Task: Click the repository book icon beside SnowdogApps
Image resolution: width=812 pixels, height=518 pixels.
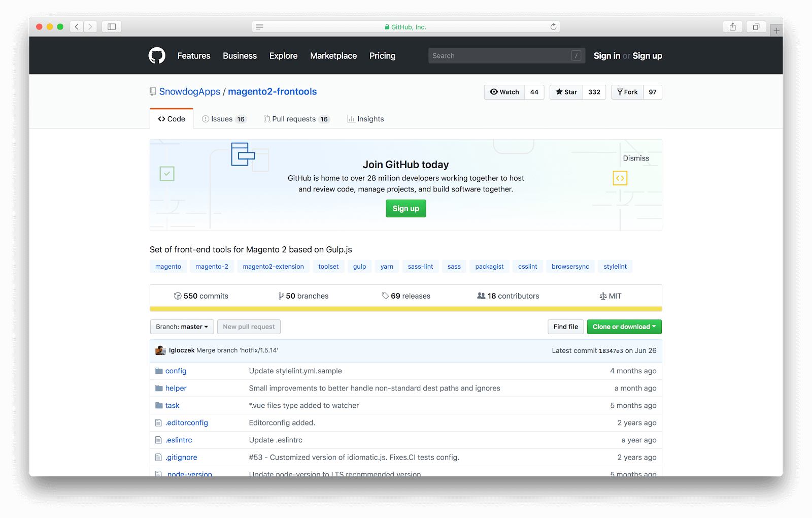Action: (x=153, y=91)
